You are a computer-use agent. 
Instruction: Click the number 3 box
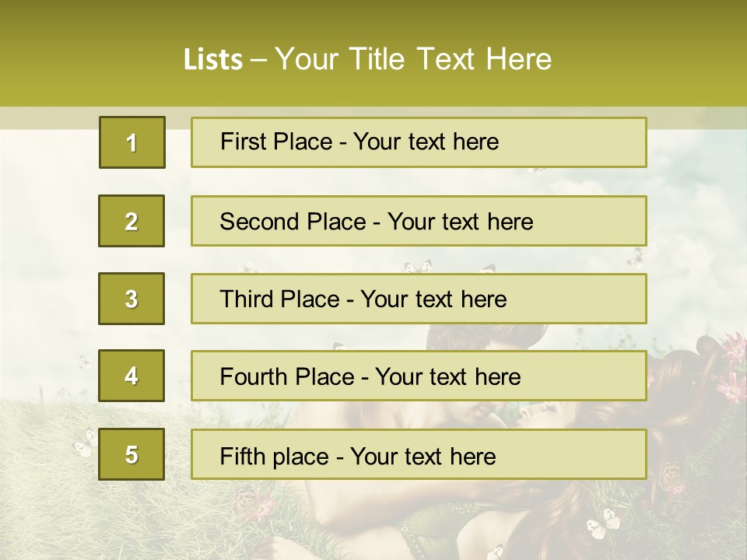(132, 299)
